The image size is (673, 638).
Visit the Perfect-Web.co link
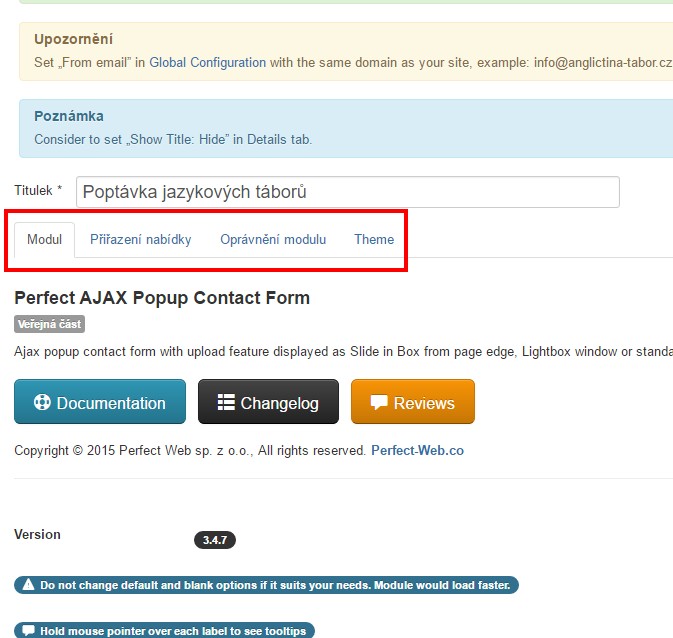pos(417,450)
